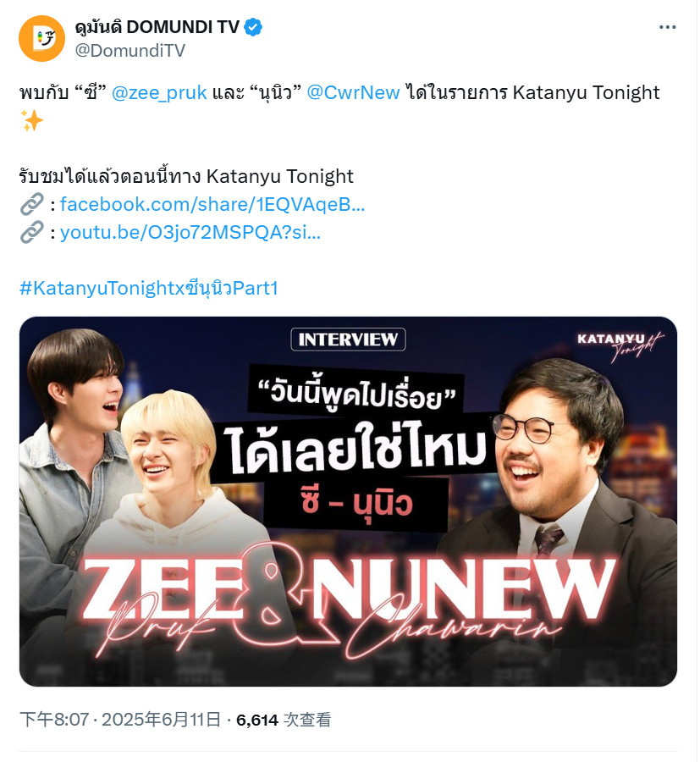Open the three-dot more options menu

668,27
